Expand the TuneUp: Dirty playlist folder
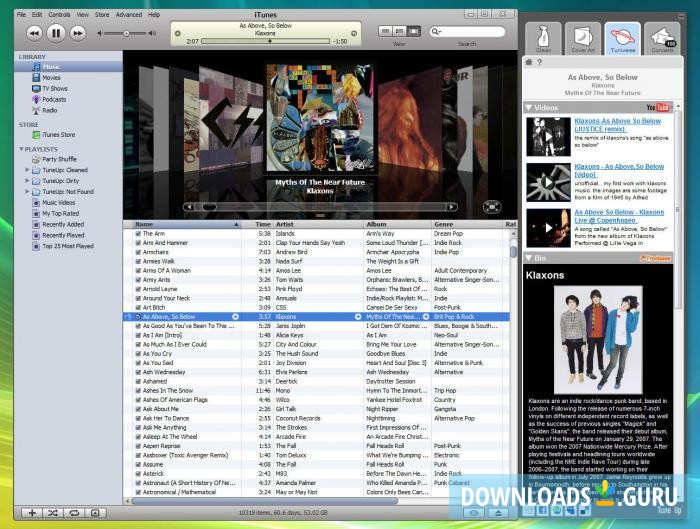 (x=27, y=181)
